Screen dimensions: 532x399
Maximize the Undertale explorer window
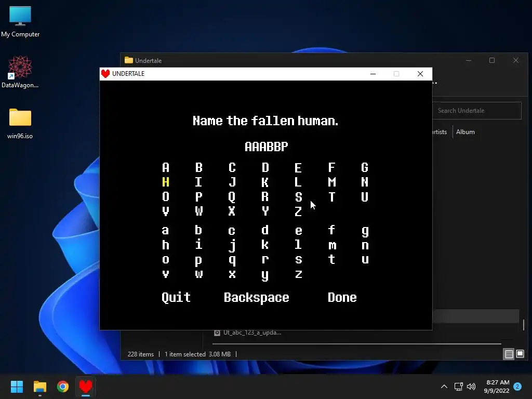pos(492,60)
